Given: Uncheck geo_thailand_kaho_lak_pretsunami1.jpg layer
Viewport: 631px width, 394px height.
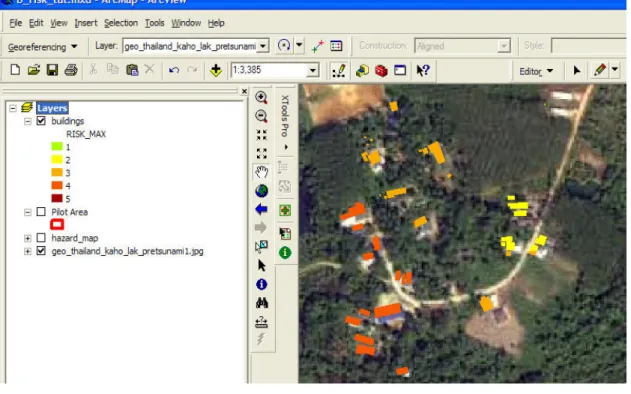Looking at the screenshot, I should coord(41,251).
